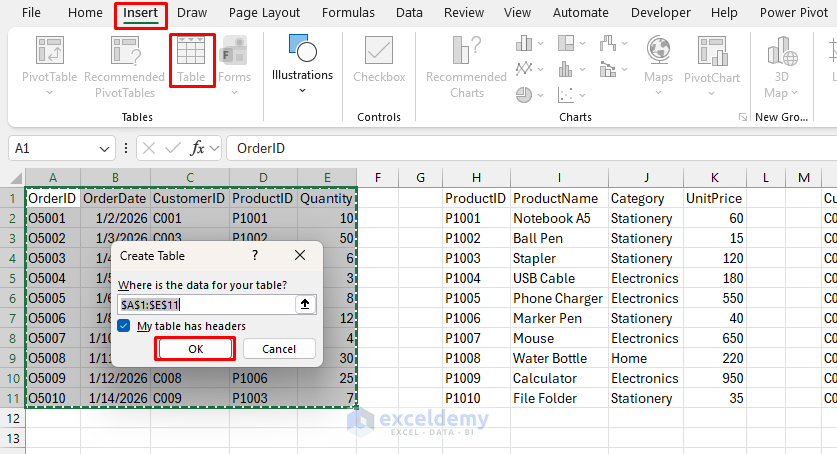Close the Create Table dialog
This screenshot has height=454, width=837.
coord(300,256)
